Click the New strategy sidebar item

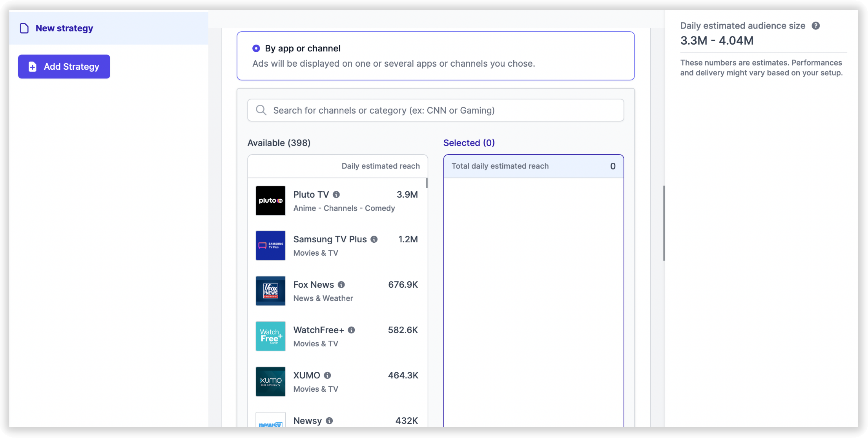coord(109,28)
